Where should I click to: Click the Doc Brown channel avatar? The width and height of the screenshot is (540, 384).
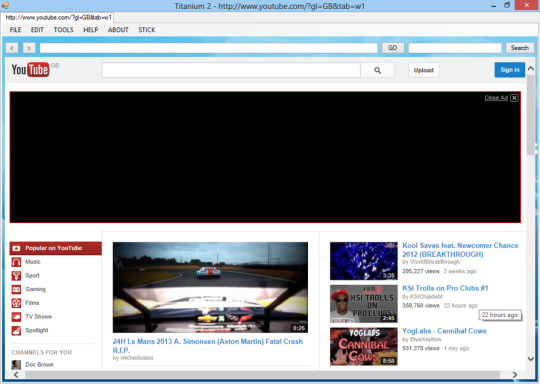16,365
